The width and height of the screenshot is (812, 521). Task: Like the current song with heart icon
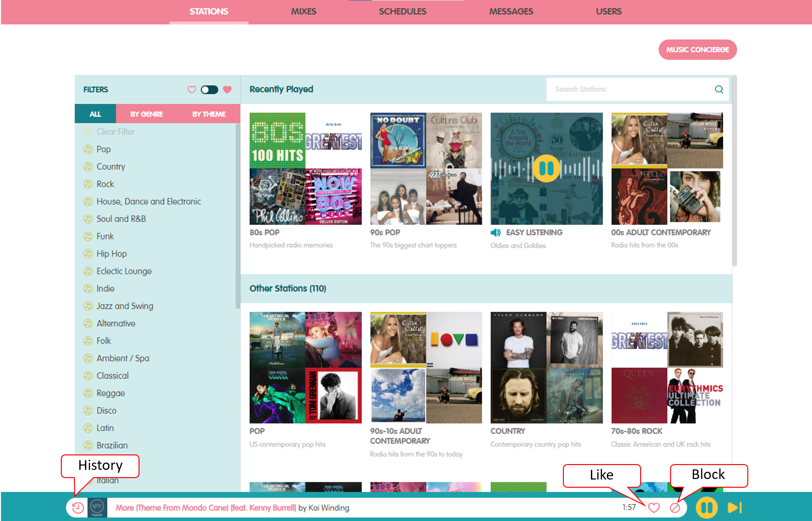pyautogui.click(x=654, y=507)
